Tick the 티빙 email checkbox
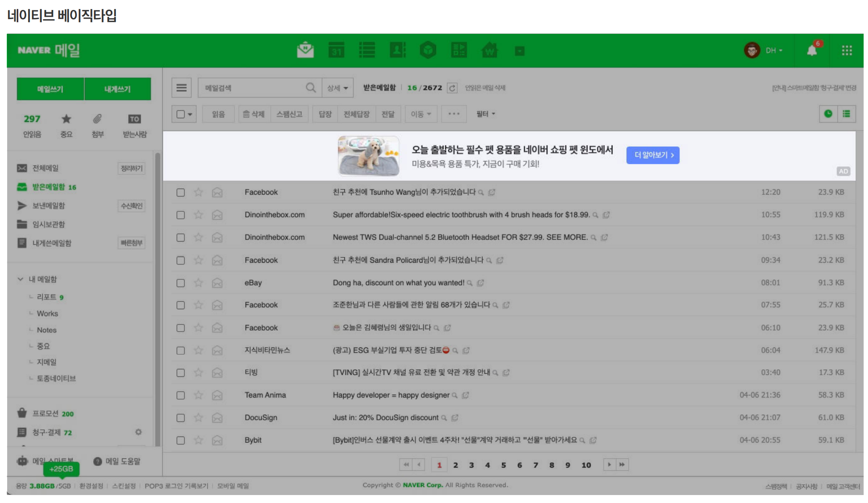 [181, 373]
